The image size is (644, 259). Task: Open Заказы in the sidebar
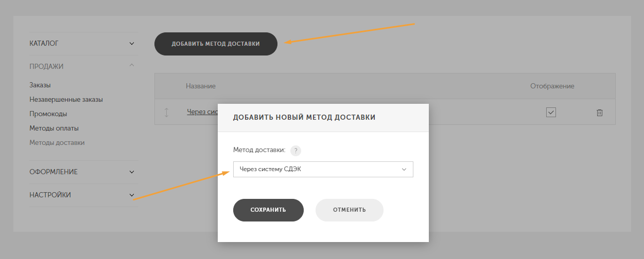[x=40, y=85]
